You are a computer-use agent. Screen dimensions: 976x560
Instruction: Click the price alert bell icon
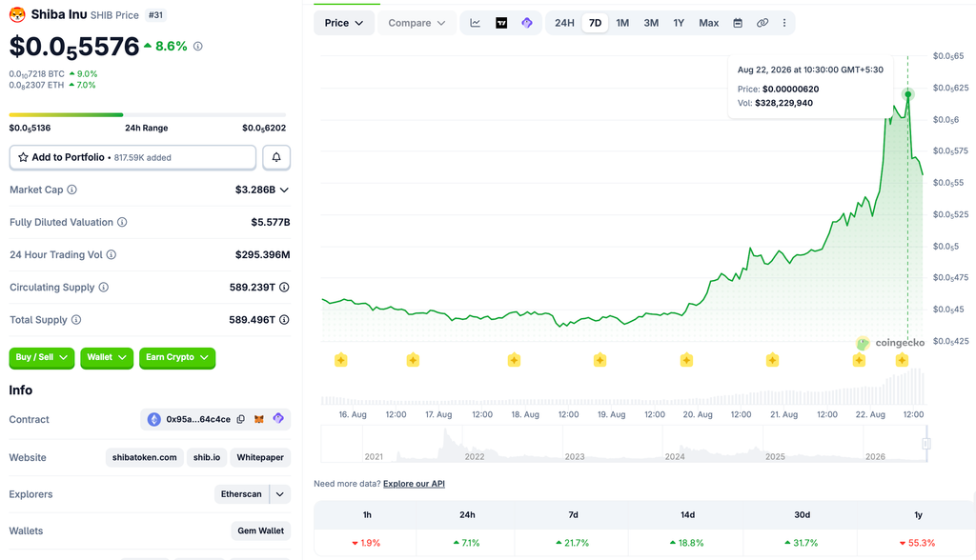click(276, 157)
